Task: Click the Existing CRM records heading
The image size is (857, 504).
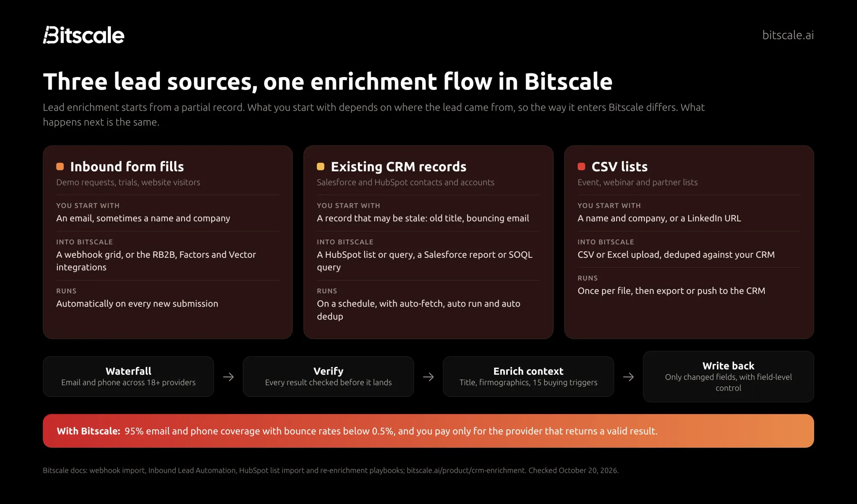Action: coord(399,167)
